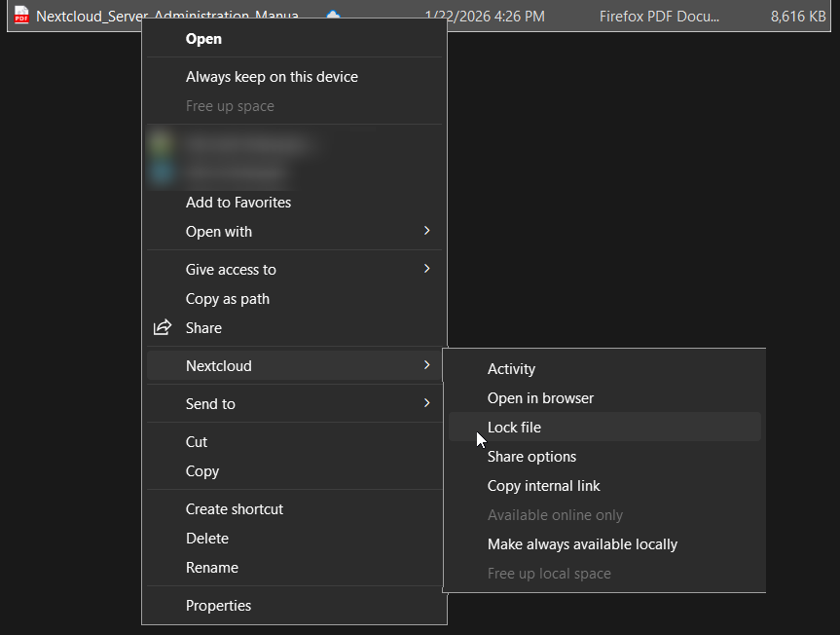Select Share options

pos(604,457)
